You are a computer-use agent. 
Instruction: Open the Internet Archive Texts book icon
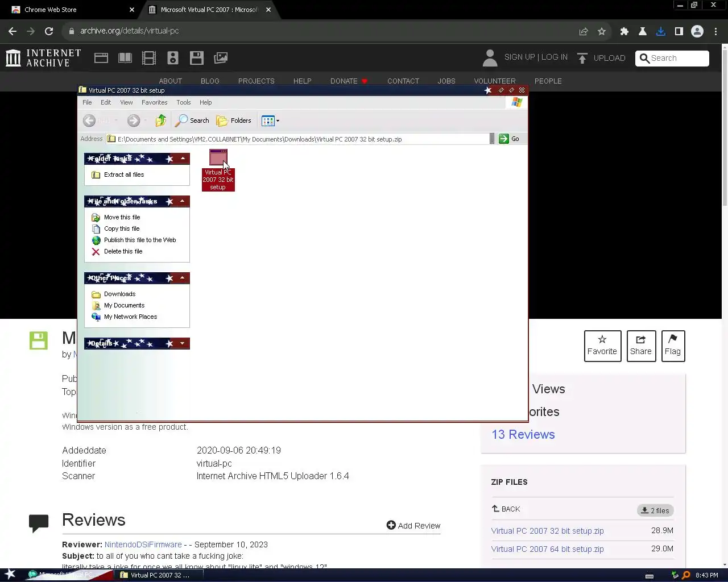pos(125,58)
